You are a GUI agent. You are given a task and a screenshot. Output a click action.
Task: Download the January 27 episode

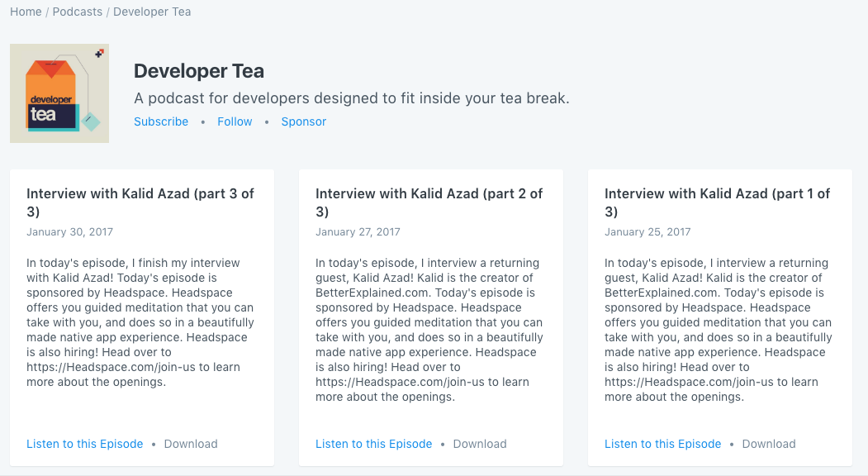click(480, 444)
